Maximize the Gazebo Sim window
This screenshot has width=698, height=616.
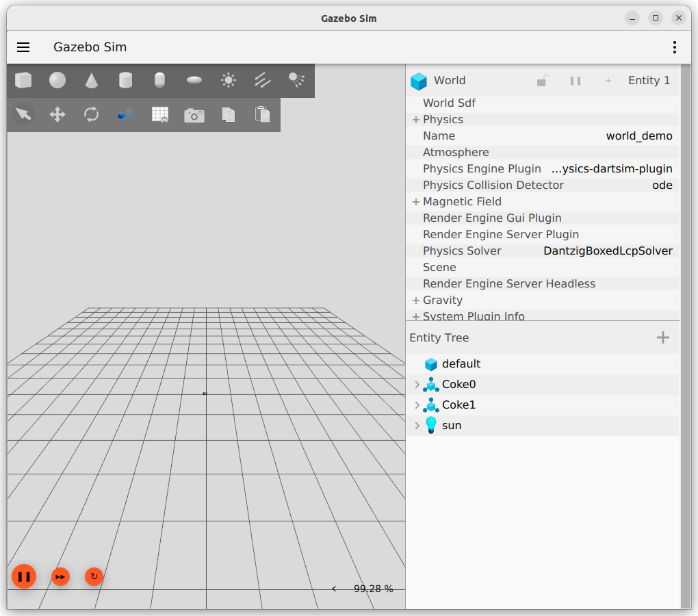click(x=656, y=18)
